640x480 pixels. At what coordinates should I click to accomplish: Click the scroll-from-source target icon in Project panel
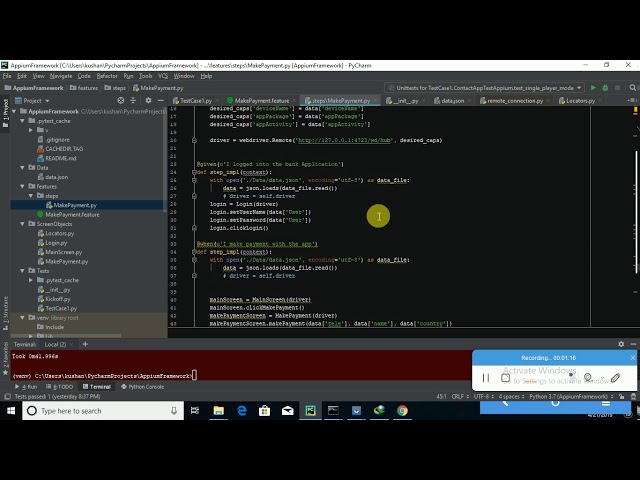[x=121, y=100]
